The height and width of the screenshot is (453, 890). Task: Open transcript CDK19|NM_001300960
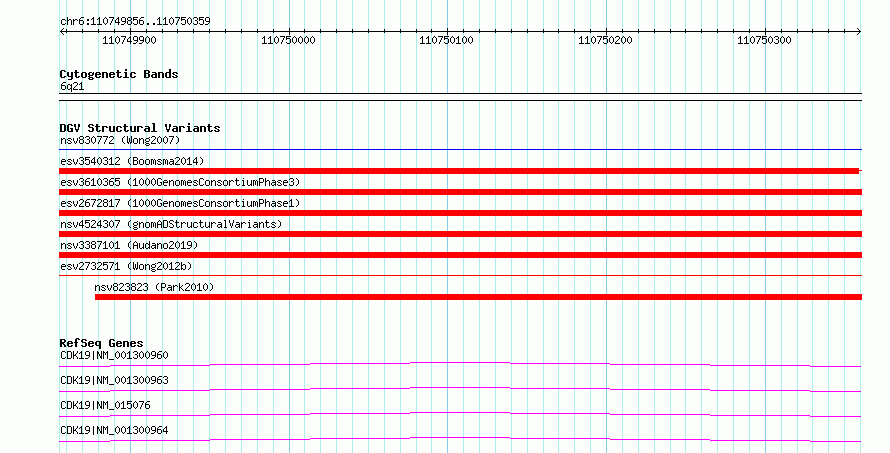[114, 355]
